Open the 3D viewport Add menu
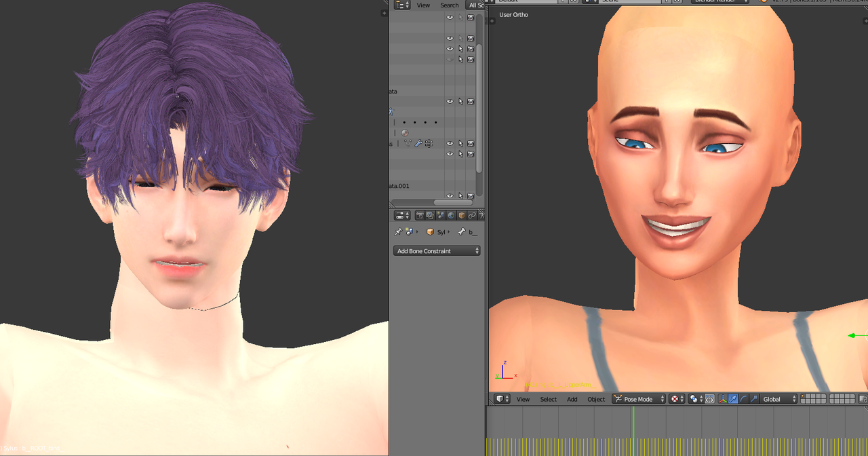This screenshot has height=456, width=868. tap(572, 399)
